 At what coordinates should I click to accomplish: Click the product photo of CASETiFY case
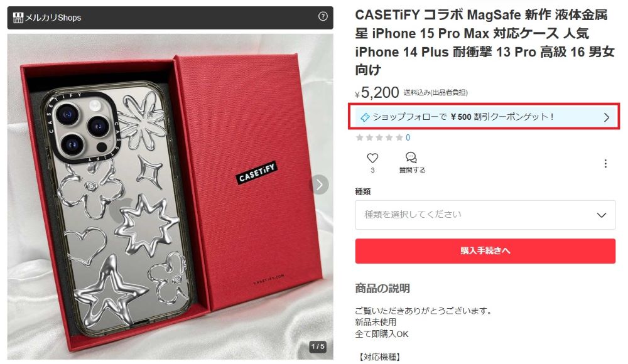(x=170, y=196)
